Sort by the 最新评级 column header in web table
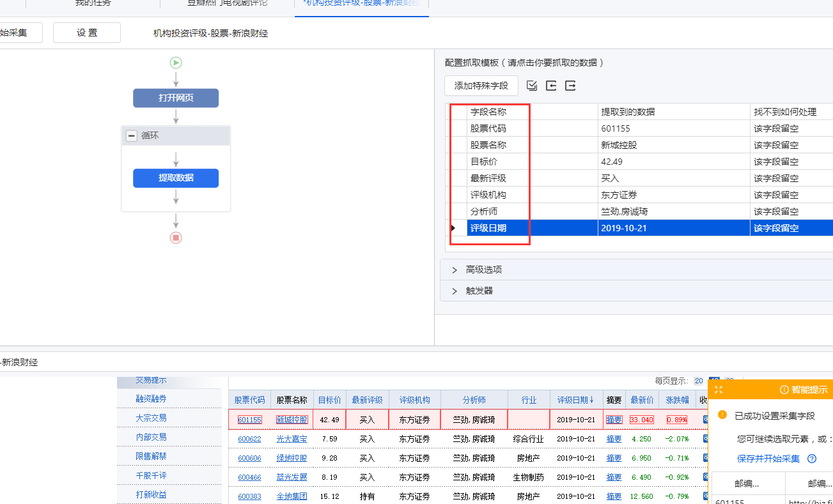Viewport: 833px width, 504px height. point(367,400)
